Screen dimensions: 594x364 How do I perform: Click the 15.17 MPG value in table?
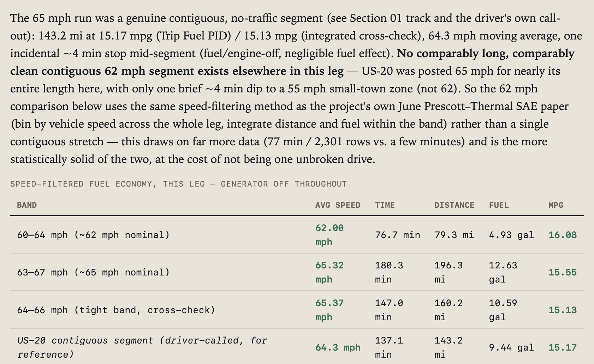point(562,347)
